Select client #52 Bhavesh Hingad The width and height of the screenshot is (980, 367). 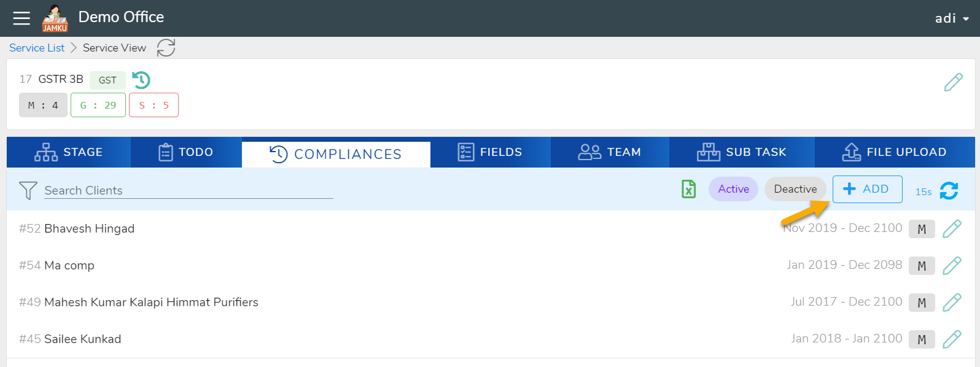(x=77, y=228)
